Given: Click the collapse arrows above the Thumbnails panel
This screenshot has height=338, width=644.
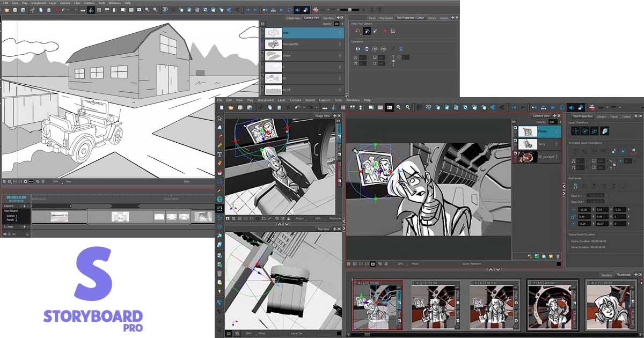Looking at the screenshot, I should pyautogui.click(x=495, y=269).
